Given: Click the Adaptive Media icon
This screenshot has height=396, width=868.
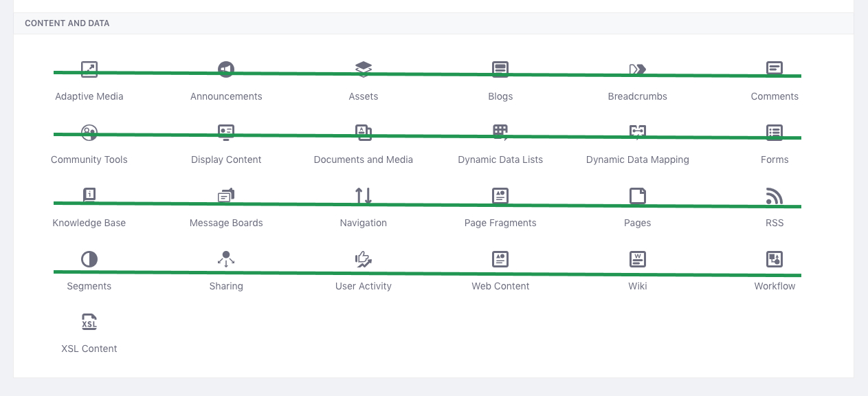Looking at the screenshot, I should tap(89, 69).
